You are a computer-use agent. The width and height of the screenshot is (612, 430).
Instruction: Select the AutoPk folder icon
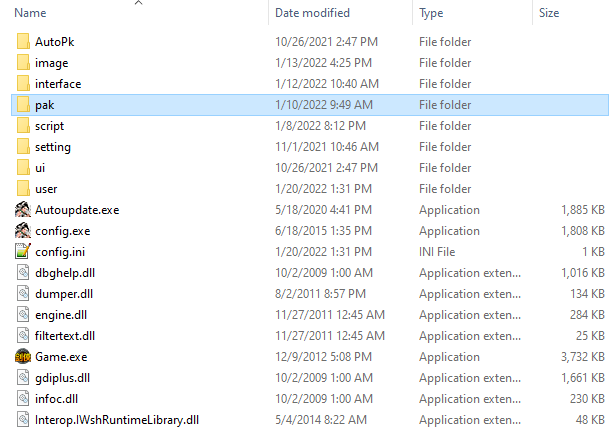coord(24,42)
